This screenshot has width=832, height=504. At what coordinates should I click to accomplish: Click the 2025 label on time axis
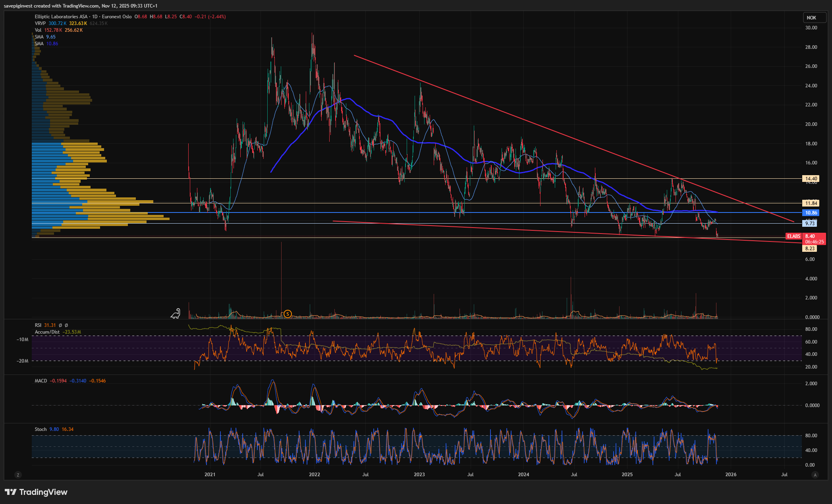tap(627, 475)
